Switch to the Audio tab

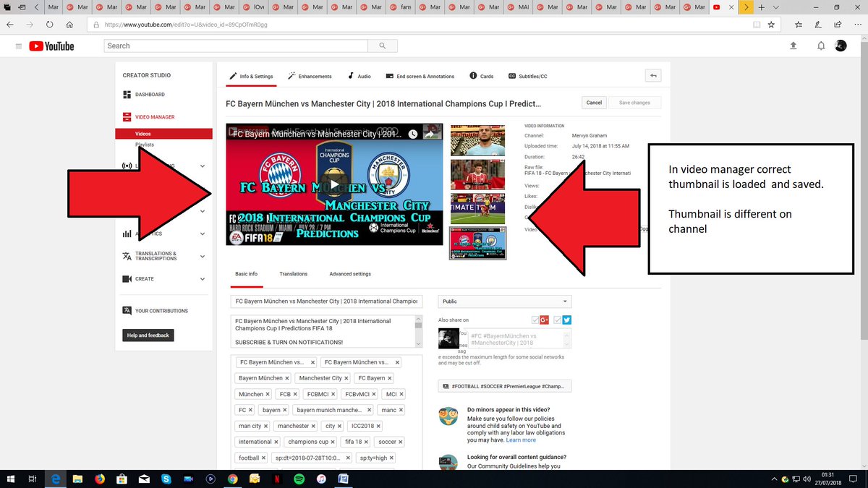(359, 76)
